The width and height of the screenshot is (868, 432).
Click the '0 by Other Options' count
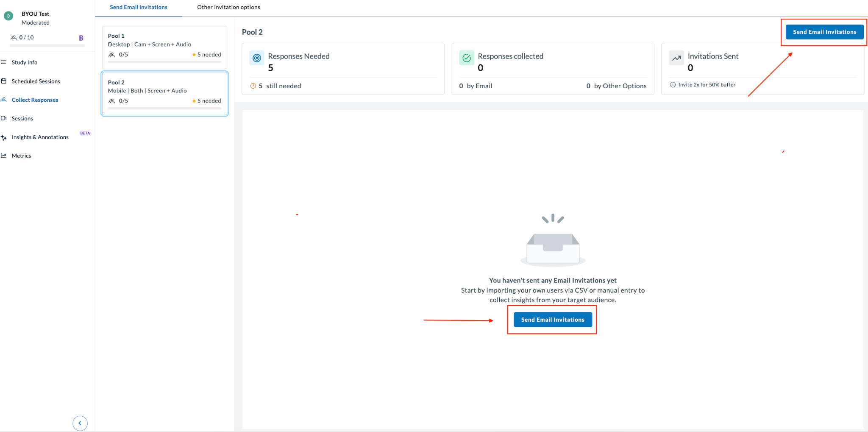coord(616,86)
